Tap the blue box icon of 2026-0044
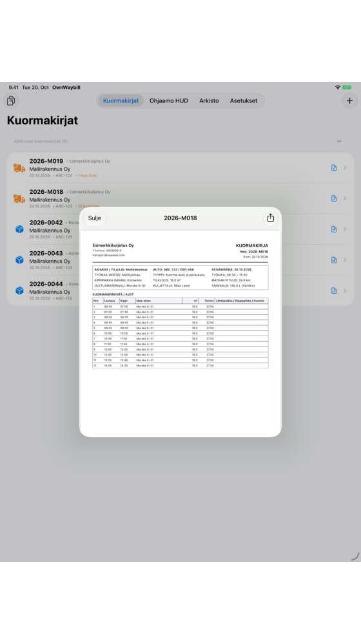Screen dimensions: 361x644 tap(19, 290)
